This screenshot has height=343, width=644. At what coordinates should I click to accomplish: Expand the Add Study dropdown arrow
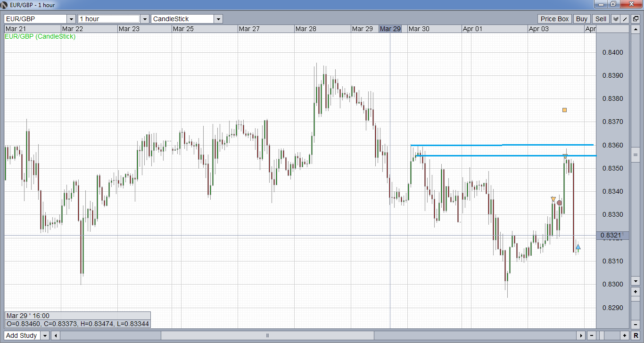tap(45, 335)
